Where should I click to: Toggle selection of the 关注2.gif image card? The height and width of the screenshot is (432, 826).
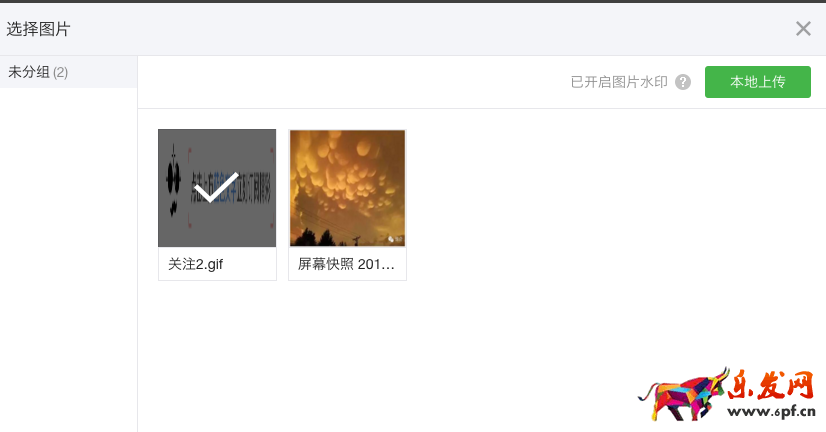click(x=217, y=204)
